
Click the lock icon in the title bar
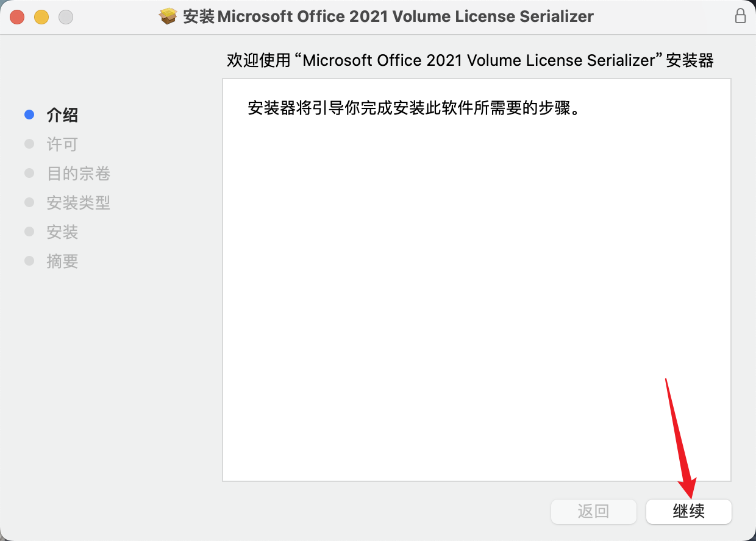(740, 16)
